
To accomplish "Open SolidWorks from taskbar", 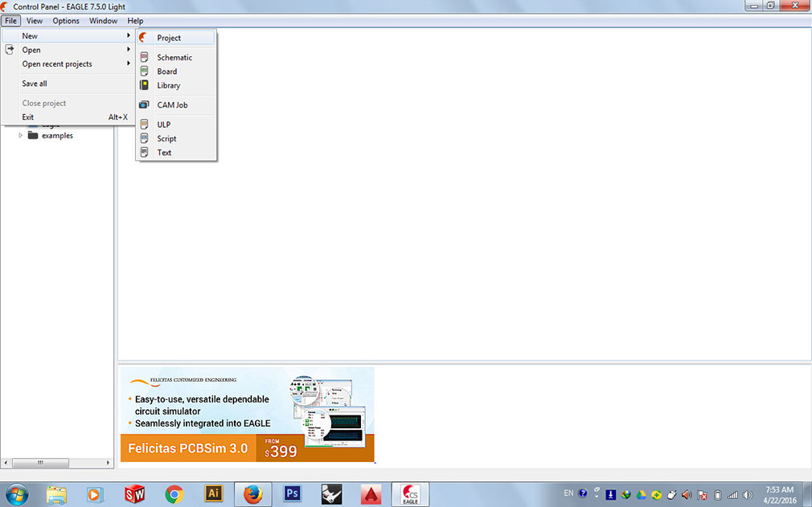I will 134,495.
